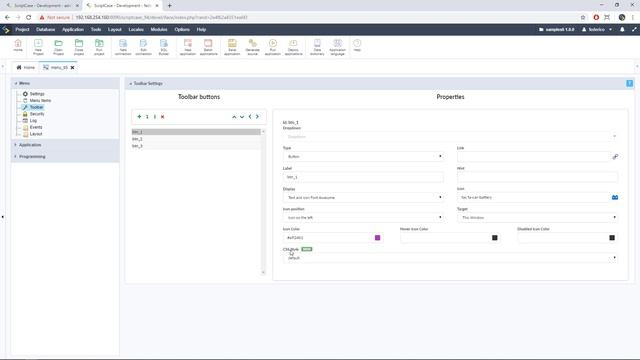Image resolution: width=640 pixels, height=360 pixels.
Task: Click the New application toolbar icon
Action: (x=188, y=47)
